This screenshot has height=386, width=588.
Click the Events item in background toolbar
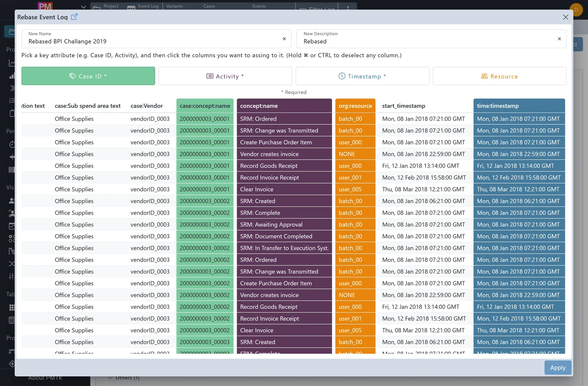259,6
